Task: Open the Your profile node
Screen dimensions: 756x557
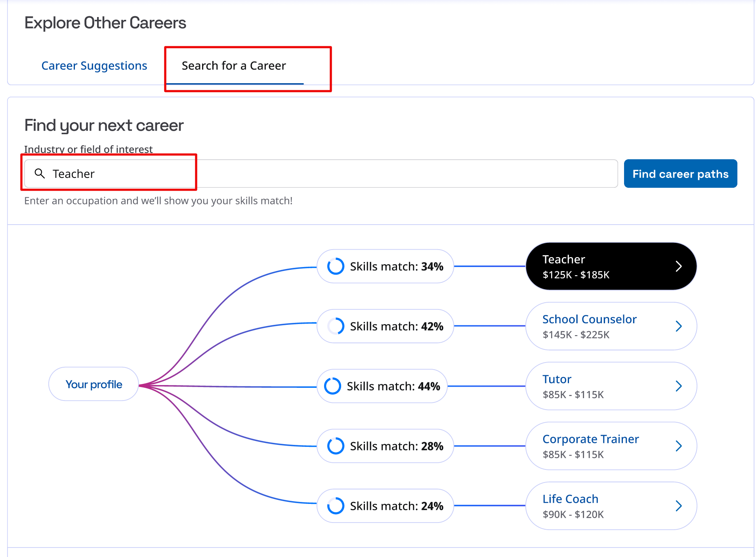Action: 94,384
